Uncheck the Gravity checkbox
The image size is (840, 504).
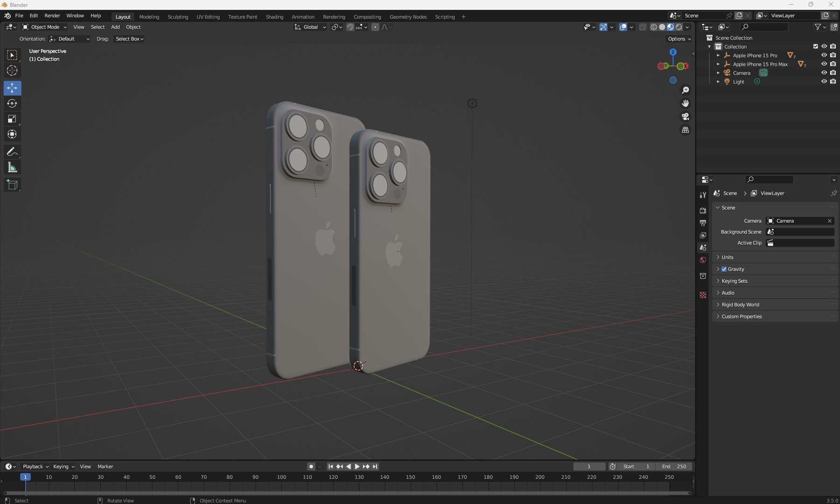click(x=724, y=269)
